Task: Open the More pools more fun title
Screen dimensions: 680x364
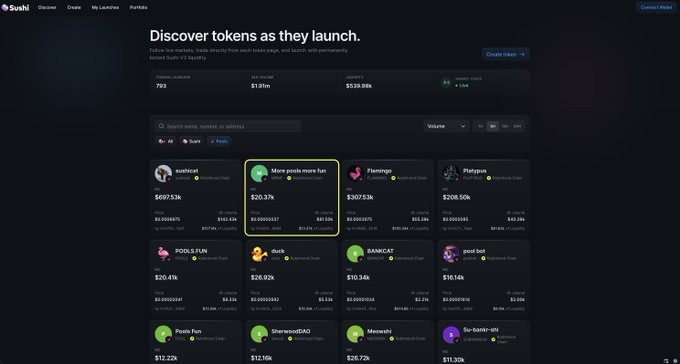Action: pyautogui.click(x=298, y=171)
